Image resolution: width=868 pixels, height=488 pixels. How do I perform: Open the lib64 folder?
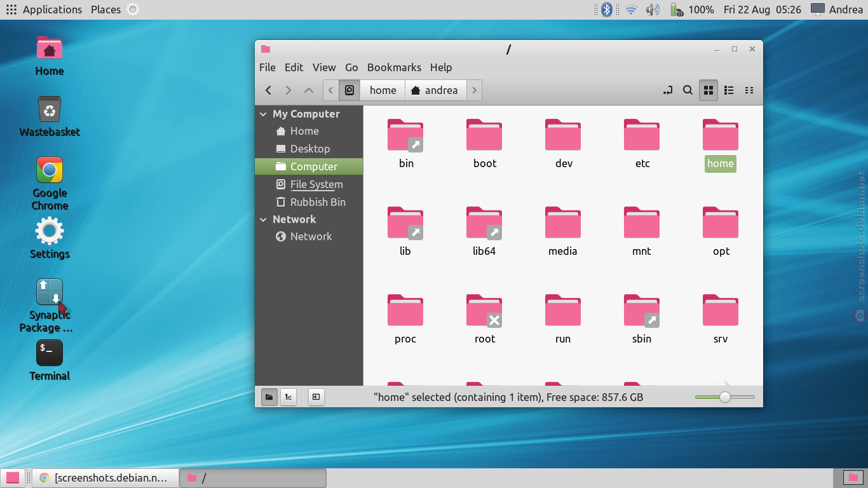(x=484, y=224)
